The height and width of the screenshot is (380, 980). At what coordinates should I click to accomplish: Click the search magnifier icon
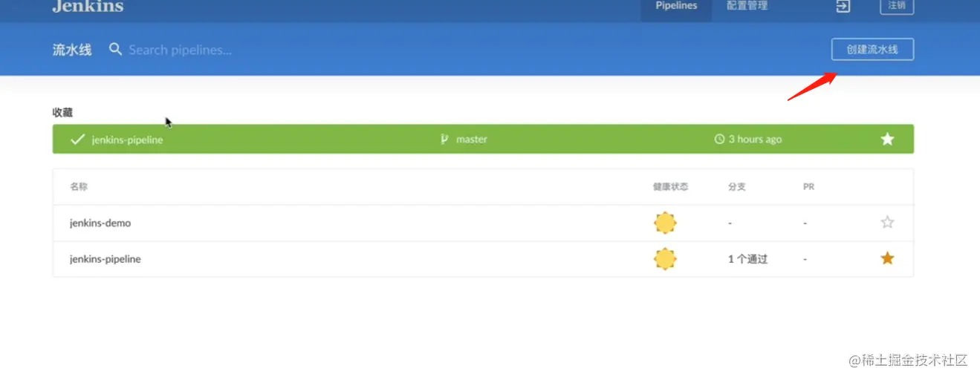(115, 50)
